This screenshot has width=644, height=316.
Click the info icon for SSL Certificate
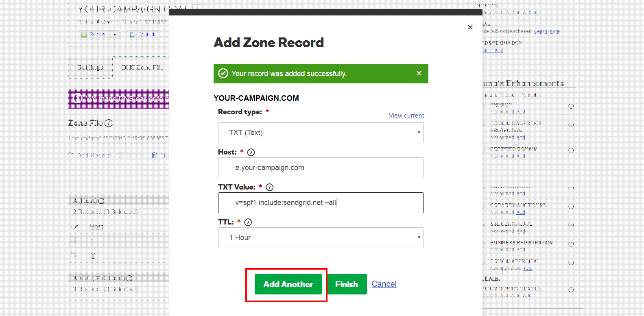pos(571,225)
